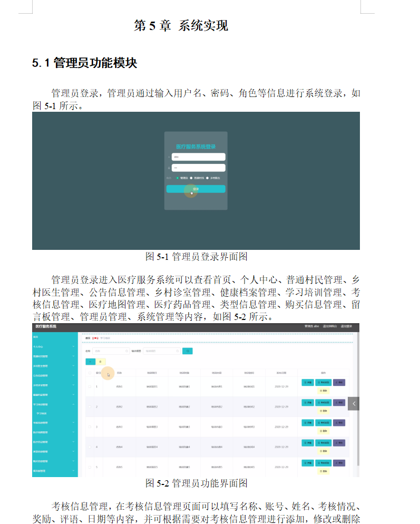The image size is (420, 524).
Task: Tick the checkbox for table row 3
Action: click(90, 427)
